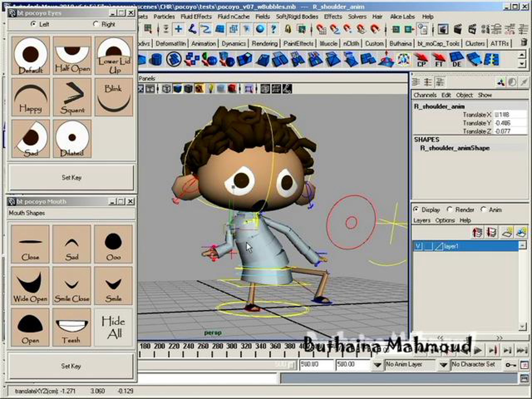Click the FT shelf icon
The image size is (532, 399).
(439, 60)
